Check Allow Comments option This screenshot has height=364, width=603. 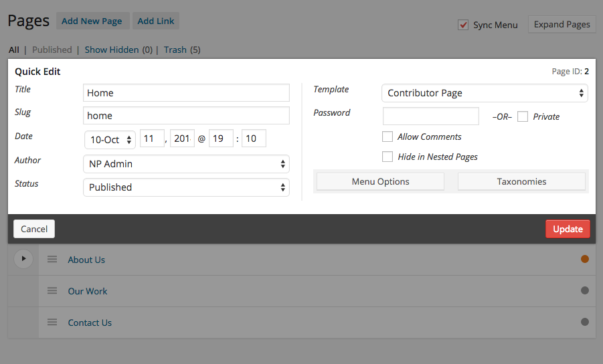tap(387, 136)
